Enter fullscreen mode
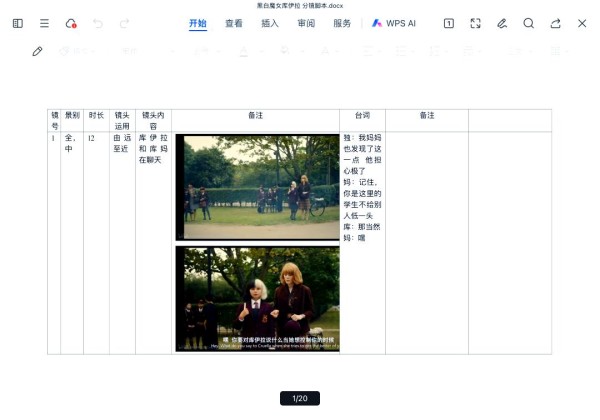Screen dimensions: 600x420 coord(476,23)
